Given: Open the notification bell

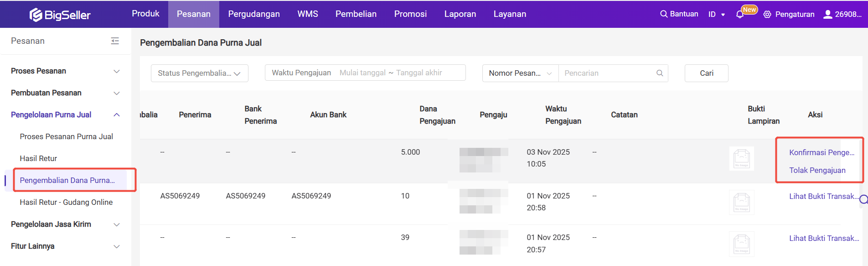Looking at the screenshot, I should (x=739, y=15).
